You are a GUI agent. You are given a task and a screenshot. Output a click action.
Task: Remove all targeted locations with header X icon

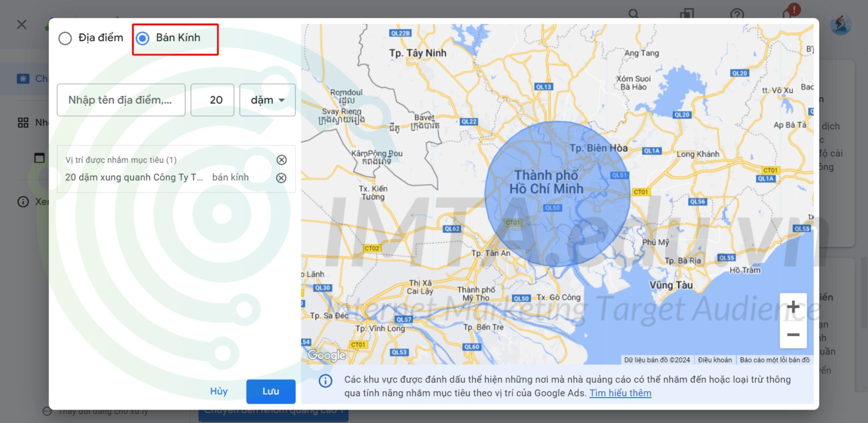tap(281, 160)
